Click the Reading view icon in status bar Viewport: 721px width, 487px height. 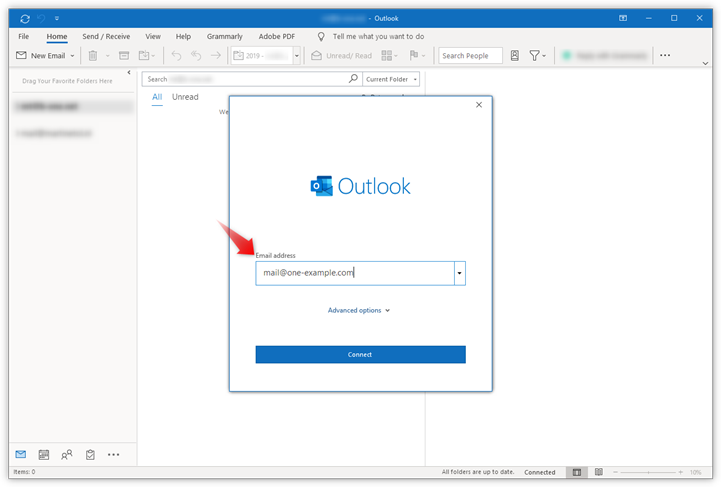599,472
